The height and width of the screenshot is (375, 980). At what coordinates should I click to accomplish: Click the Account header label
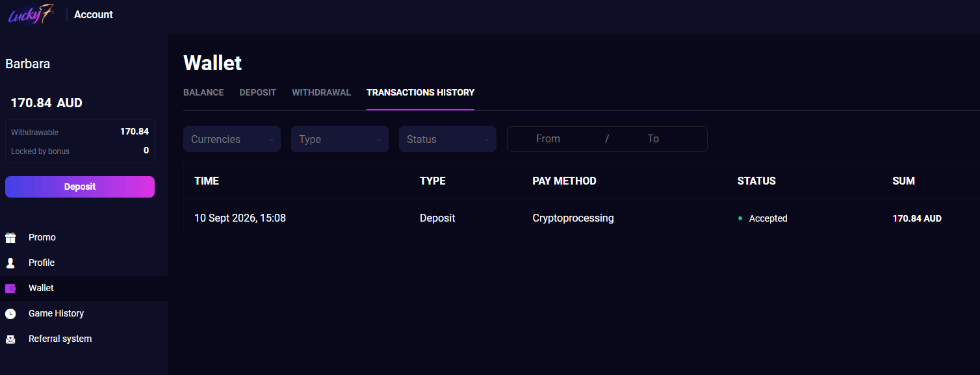(x=94, y=14)
